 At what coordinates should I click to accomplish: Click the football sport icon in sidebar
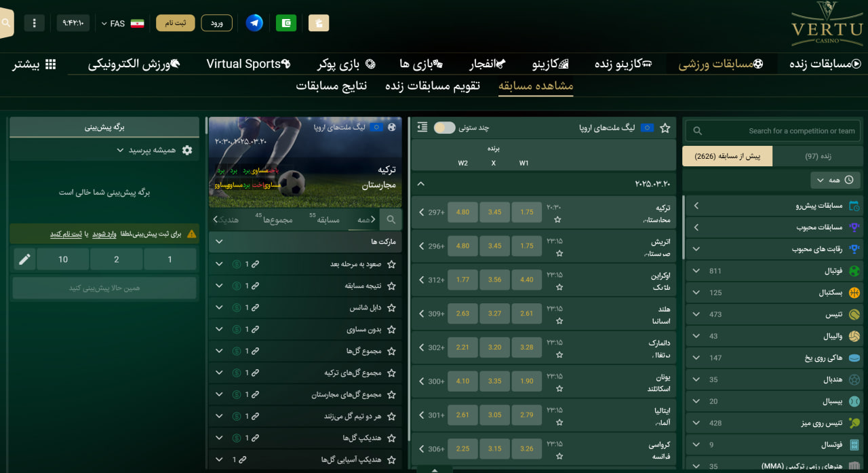(854, 271)
